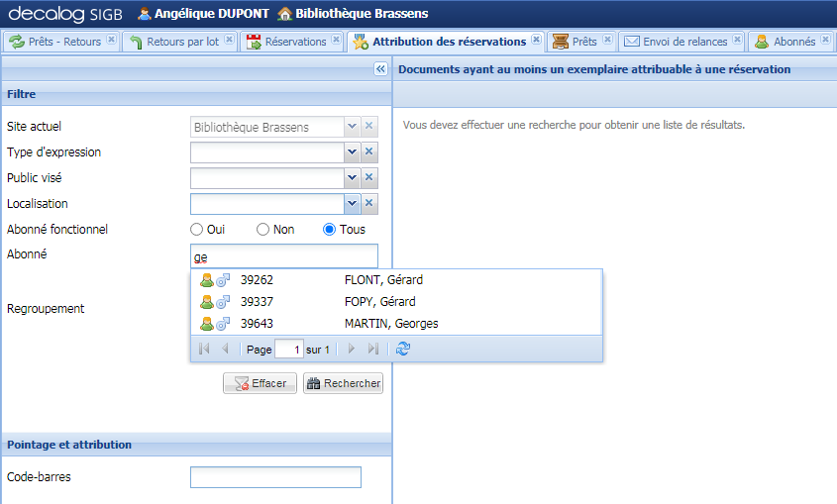Choose MARTIN, Georges from suggestions
The height and width of the screenshot is (504, 837).
click(x=390, y=324)
